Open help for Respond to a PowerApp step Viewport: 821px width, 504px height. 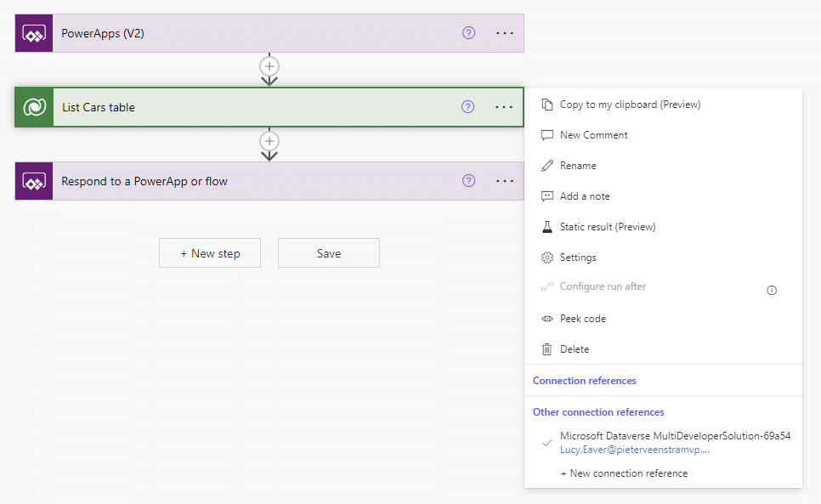tap(468, 181)
